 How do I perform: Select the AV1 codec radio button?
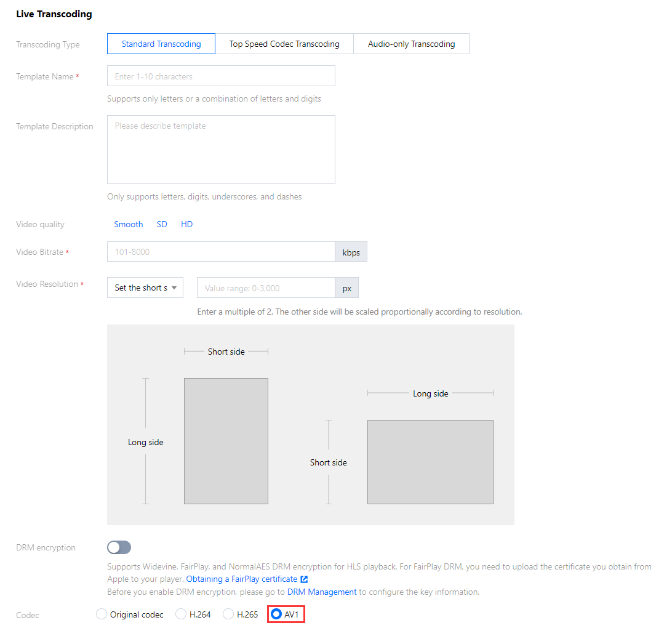click(x=276, y=614)
